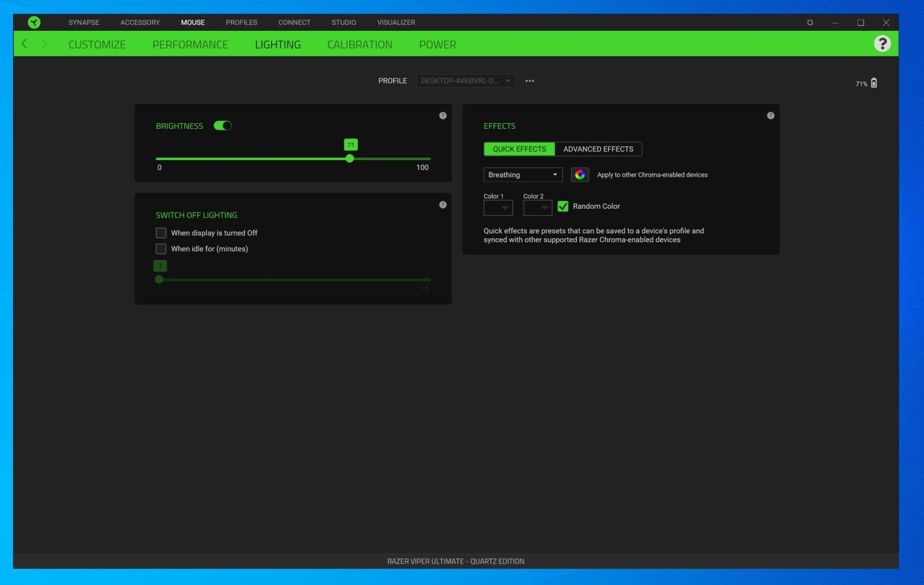The height and width of the screenshot is (585, 924).
Task: Open the CALIBRATION section
Action: point(360,45)
